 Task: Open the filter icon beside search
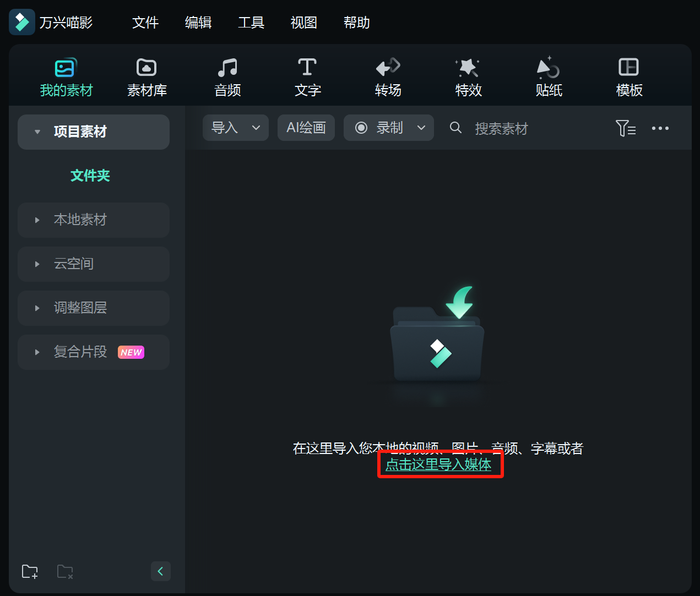click(626, 128)
